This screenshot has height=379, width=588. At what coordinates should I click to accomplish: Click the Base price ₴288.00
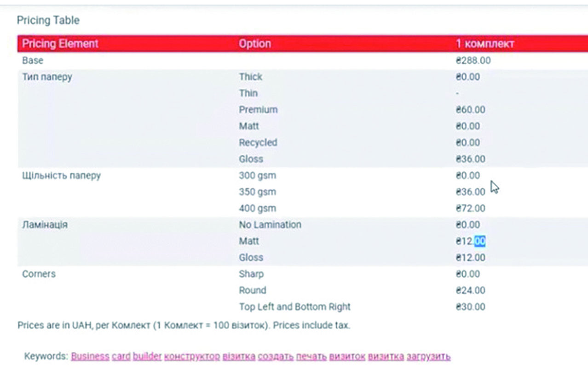tap(473, 60)
